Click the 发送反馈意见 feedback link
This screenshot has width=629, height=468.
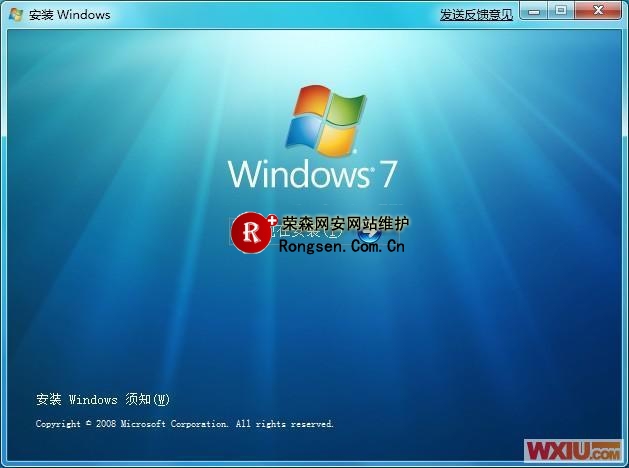tap(476, 15)
